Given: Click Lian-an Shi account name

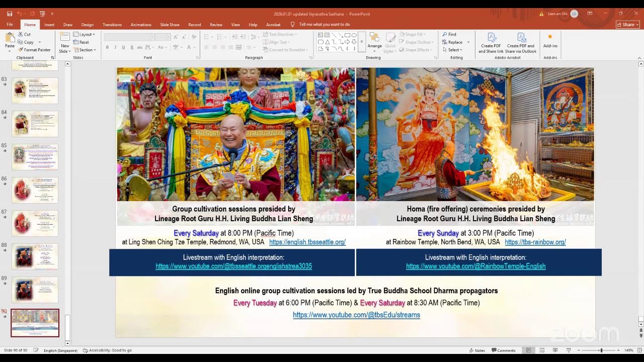Looking at the screenshot, I should click(x=557, y=14).
